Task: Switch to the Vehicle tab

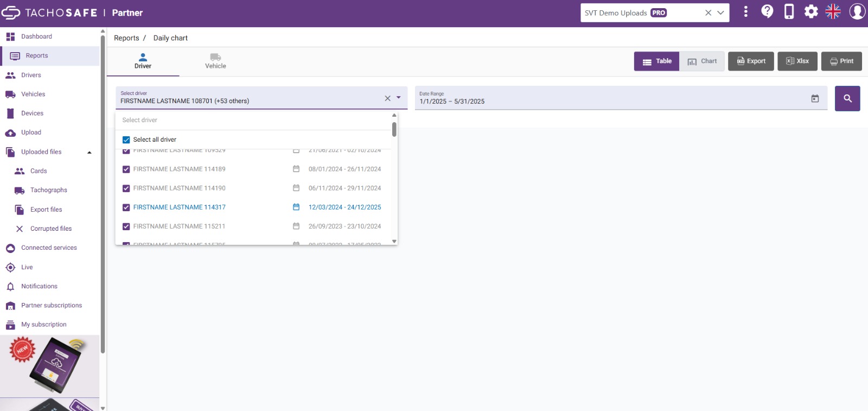Action: (215, 61)
